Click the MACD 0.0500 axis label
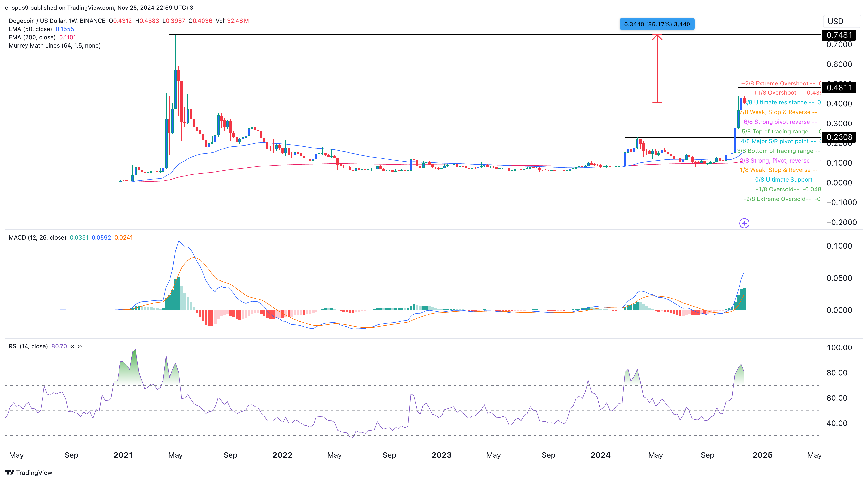The height and width of the screenshot is (481, 868). pyautogui.click(x=839, y=278)
